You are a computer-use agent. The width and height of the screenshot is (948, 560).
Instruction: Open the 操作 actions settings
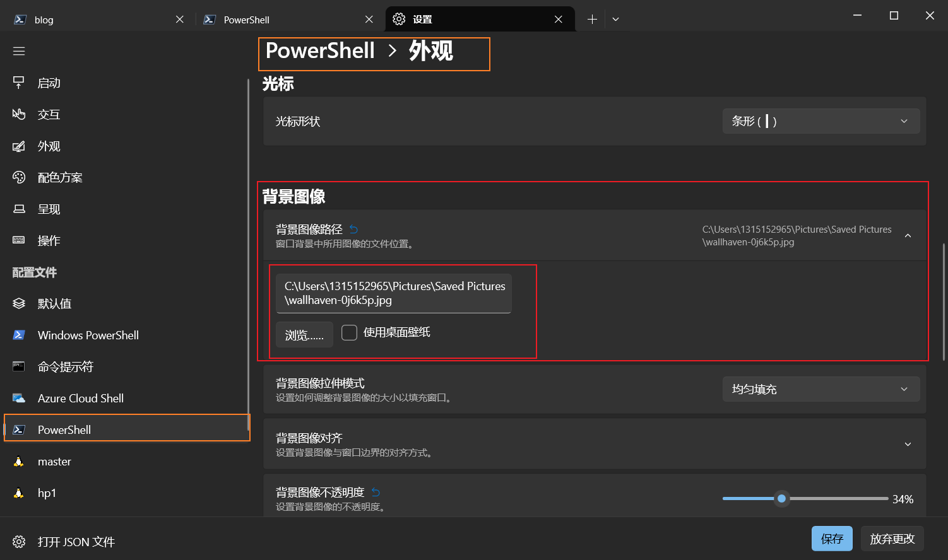pyautogui.click(x=49, y=240)
